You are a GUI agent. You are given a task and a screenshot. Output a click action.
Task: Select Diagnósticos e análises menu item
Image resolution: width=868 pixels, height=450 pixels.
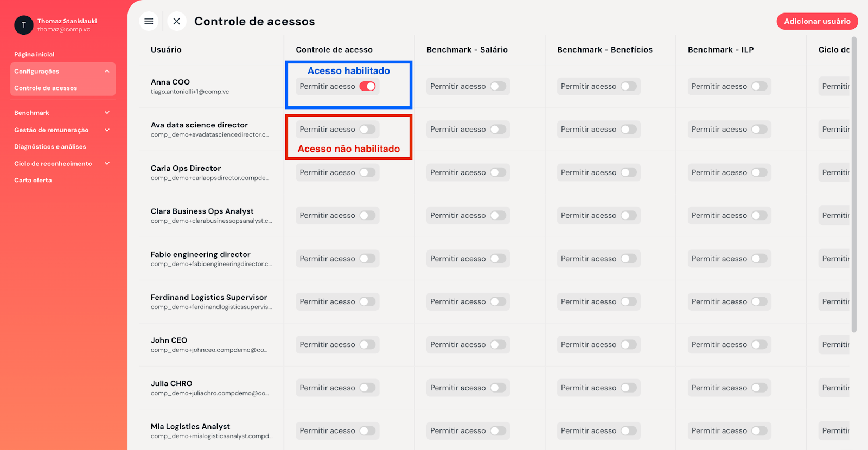point(50,147)
